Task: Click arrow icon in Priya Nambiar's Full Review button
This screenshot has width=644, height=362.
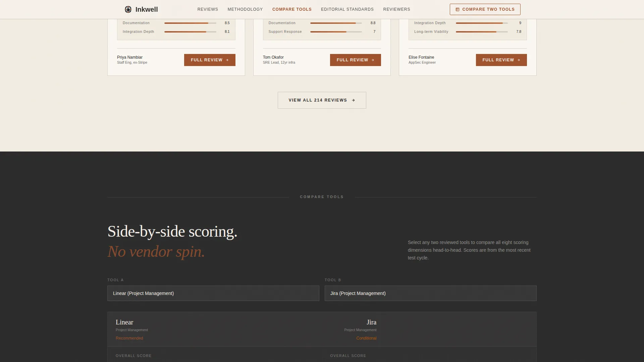Action: point(227,60)
